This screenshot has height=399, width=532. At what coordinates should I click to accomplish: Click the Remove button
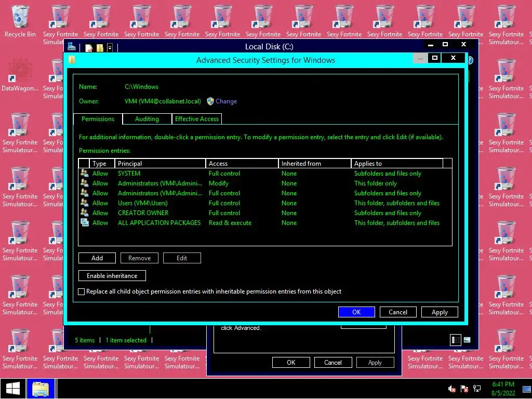click(139, 258)
